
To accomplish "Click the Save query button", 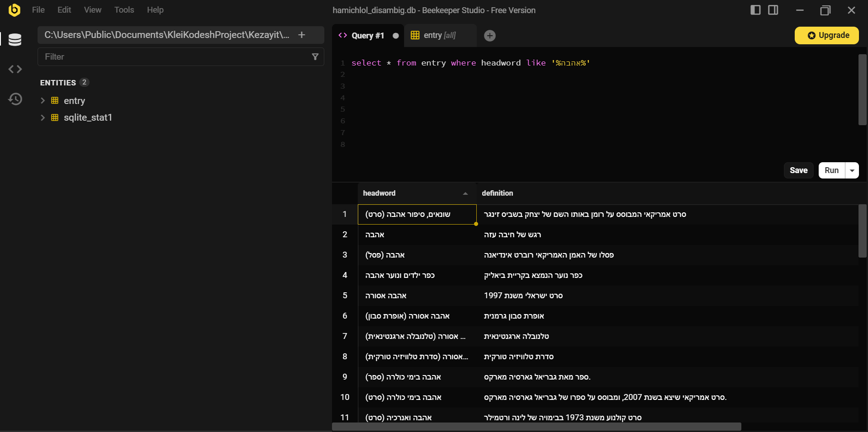I will 798,170.
